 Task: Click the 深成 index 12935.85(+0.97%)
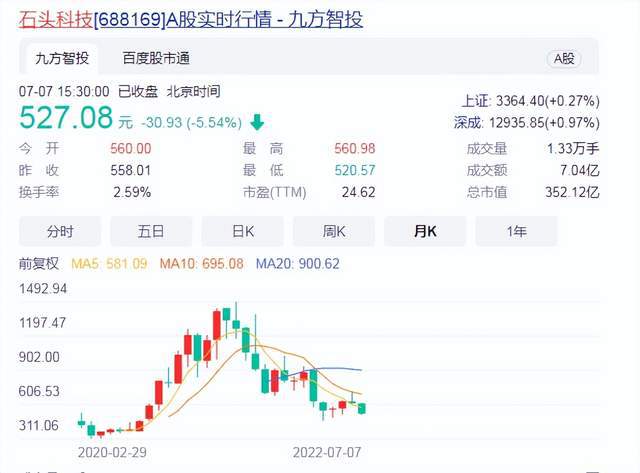click(x=527, y=122)
